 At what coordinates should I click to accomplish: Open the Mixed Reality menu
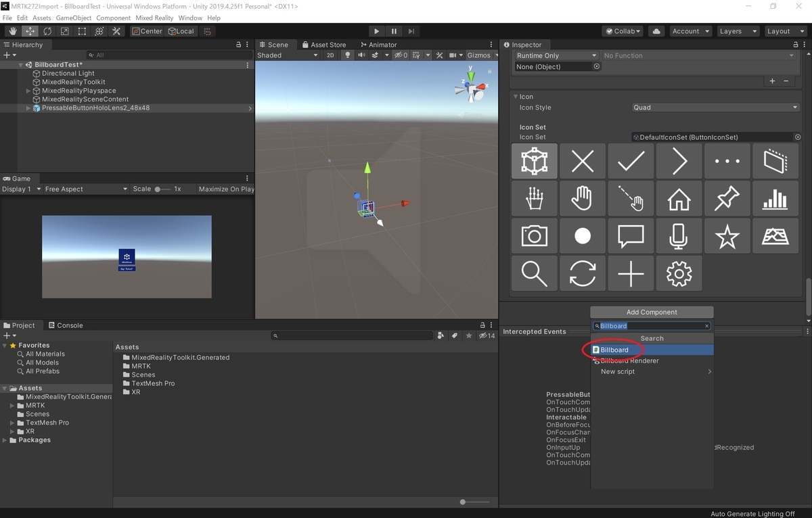pyautogui.click(x=154, y=18)
